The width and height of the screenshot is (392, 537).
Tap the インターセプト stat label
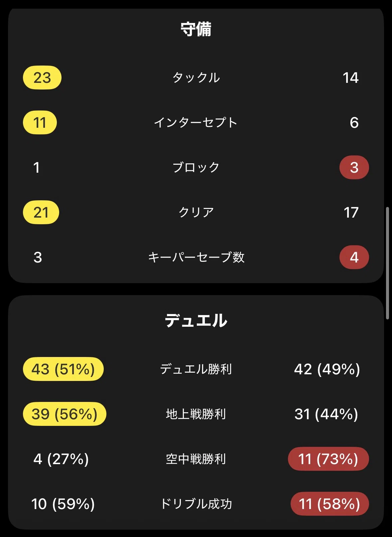tap(196, 122)
